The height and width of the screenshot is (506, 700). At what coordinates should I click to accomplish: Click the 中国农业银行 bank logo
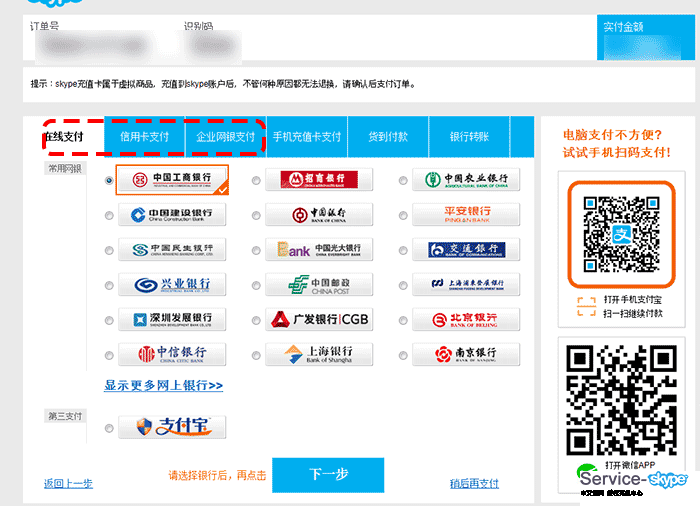(x=466, y=180)
